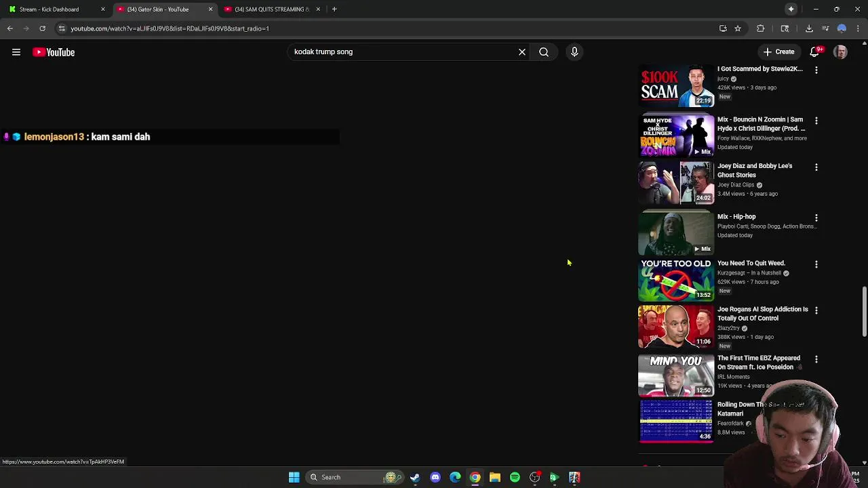868x488 pixels.
Task: Open Gemini sparkle button in title bar
Action: point(791,9)
